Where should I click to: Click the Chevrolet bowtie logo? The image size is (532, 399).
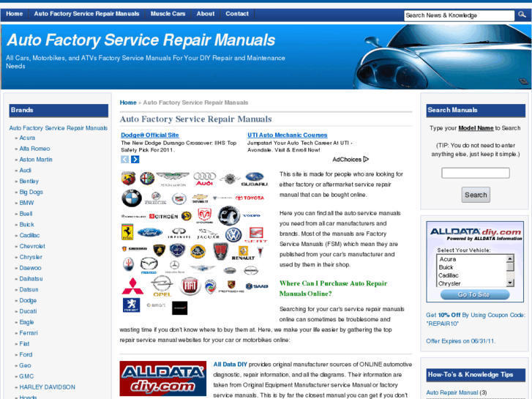(x=201, y=198)
